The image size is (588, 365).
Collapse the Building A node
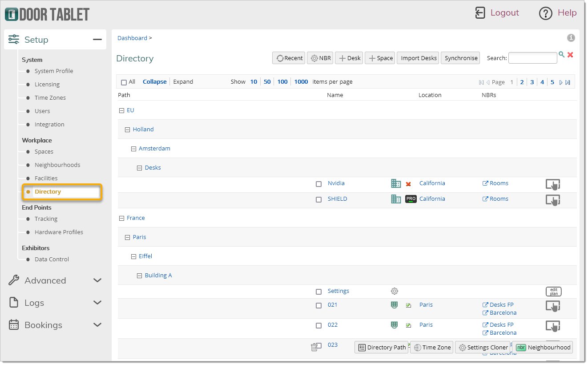(x=139, y=276)
